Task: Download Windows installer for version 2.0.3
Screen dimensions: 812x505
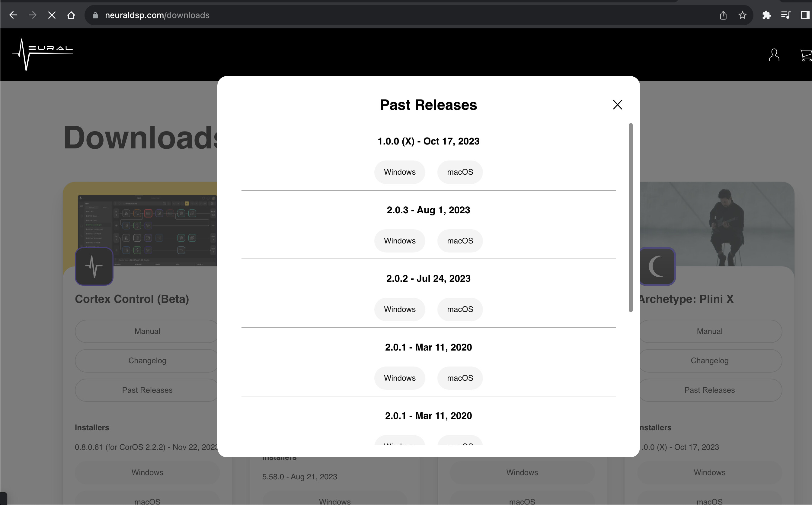Action: (399, 241)
